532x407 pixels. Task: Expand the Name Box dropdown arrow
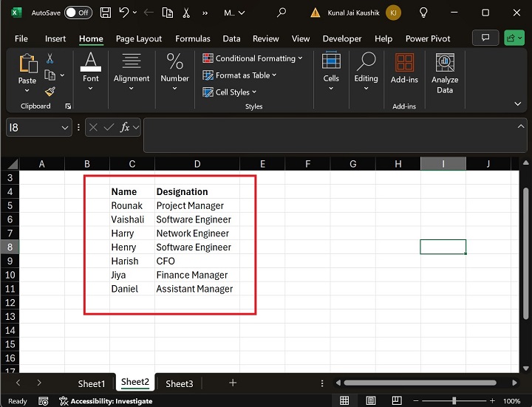[x=65, y=127]
